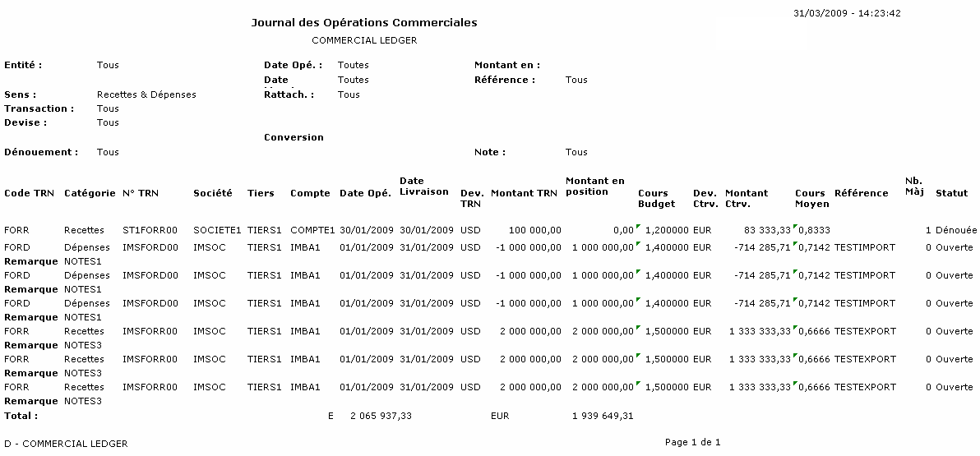Select the Montant TRN column header

tap(524, 193)
